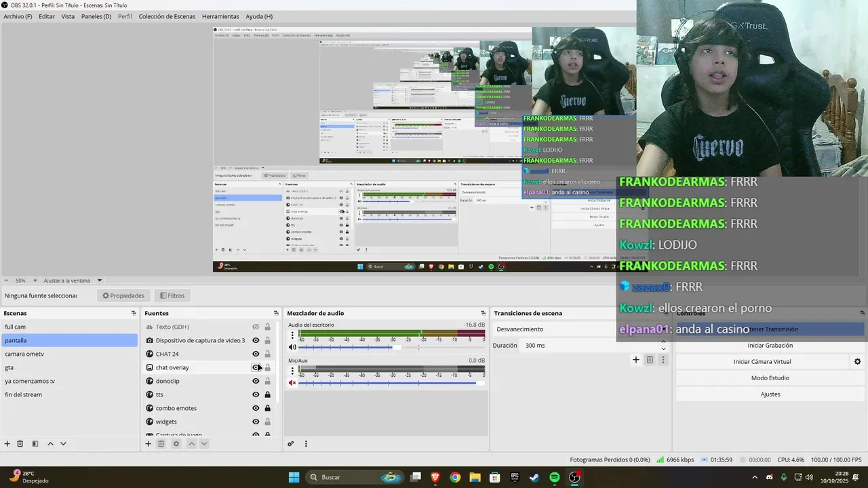The image size is (868, 488).
Task: Hide widgets source
Action: (x=256, y=422)
